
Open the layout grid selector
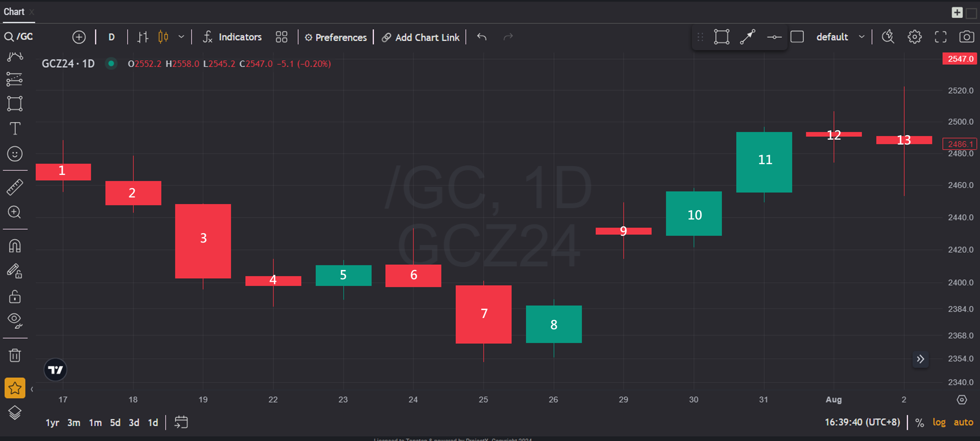pyautogui.click(x=281, y=37)
